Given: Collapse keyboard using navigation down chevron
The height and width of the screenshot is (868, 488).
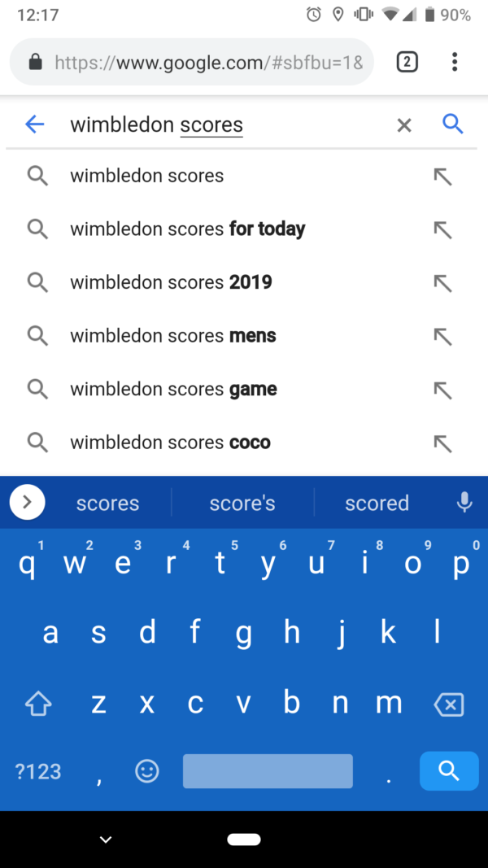Looking at the screenshot, I should pyautogui.click(x=106, y=840).
